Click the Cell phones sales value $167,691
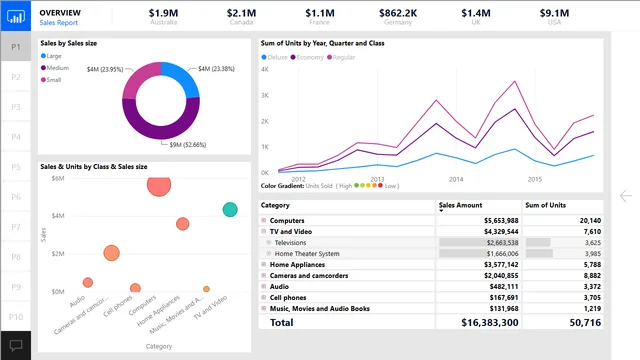The width and height of the screenshot is (640, 360). [504, 298]
